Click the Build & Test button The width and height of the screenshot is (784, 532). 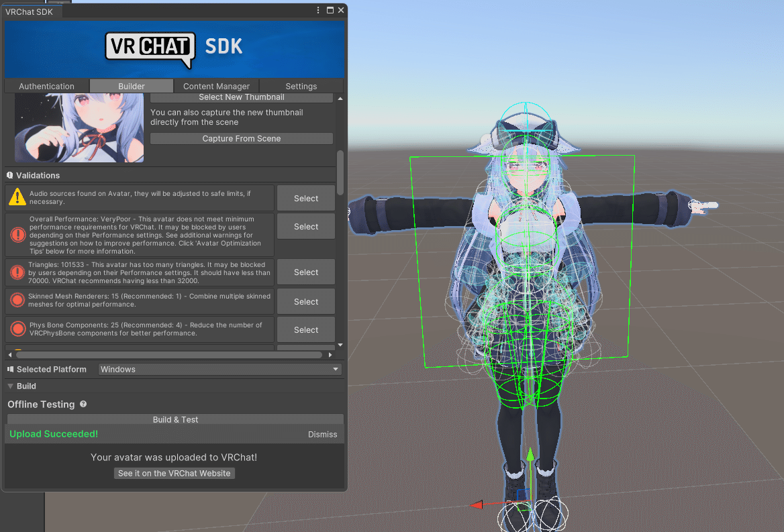pos(175,419)
